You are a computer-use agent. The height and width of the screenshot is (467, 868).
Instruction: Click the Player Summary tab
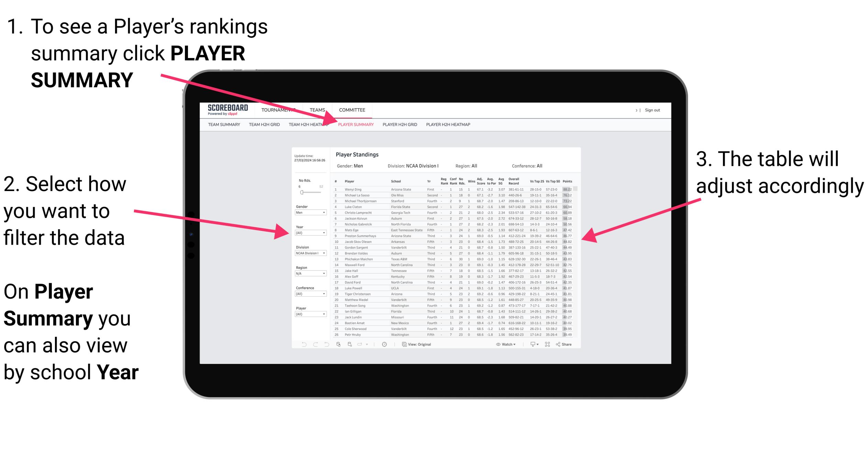point(355,125)
